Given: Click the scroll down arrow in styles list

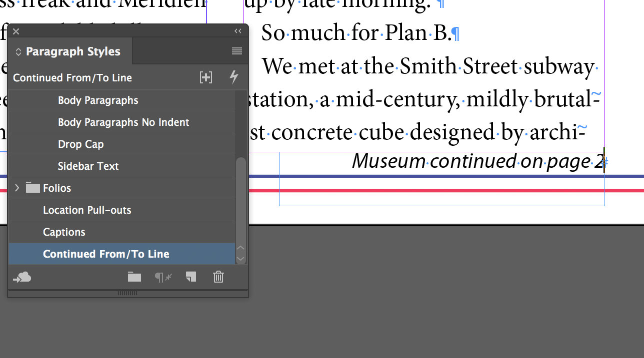Looking at the screenshot, I should pyautogui.click(x=240, y=259).
